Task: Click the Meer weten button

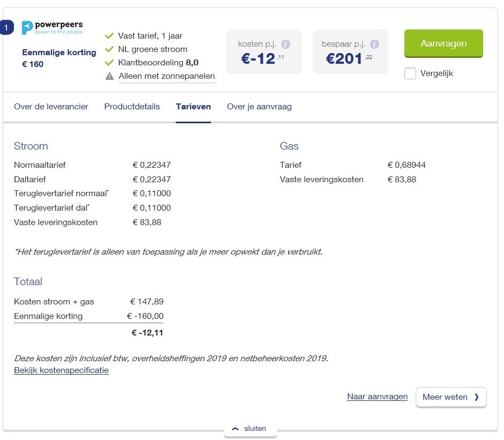Action: [x=451, y=397]
